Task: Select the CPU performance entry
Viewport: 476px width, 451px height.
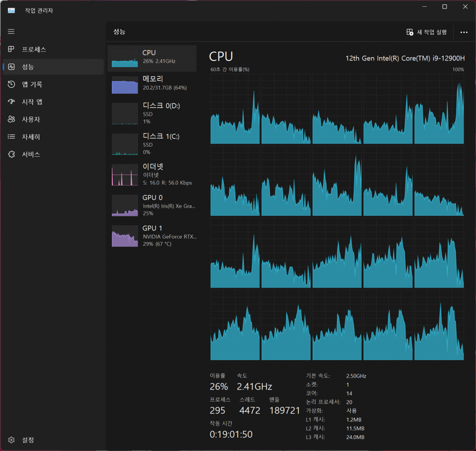Action: tap(152, 58)
